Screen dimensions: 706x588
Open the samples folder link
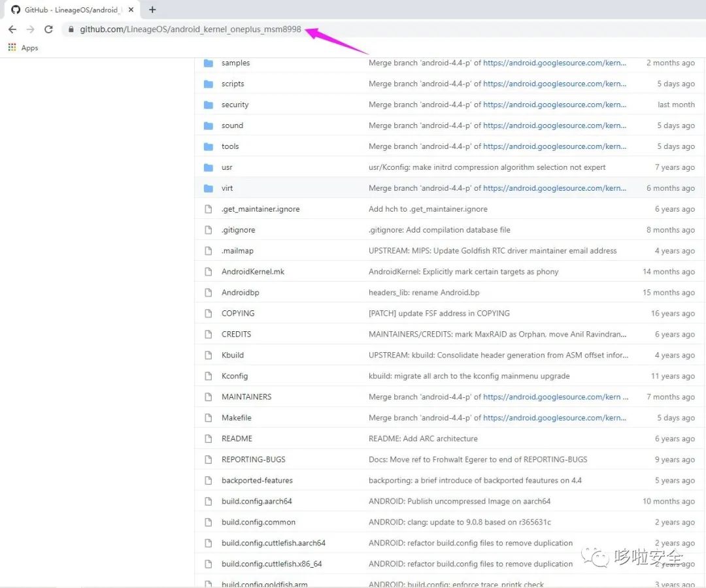point(235,63)
